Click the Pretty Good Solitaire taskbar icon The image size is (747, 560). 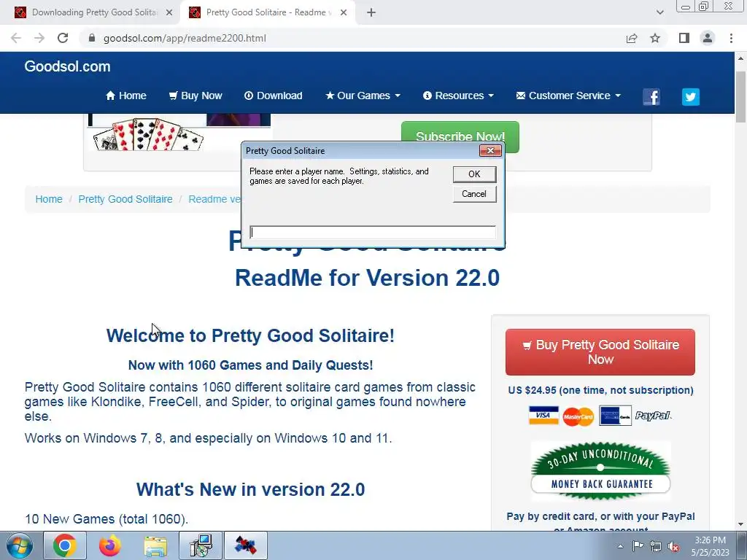(x=246, y=545)
